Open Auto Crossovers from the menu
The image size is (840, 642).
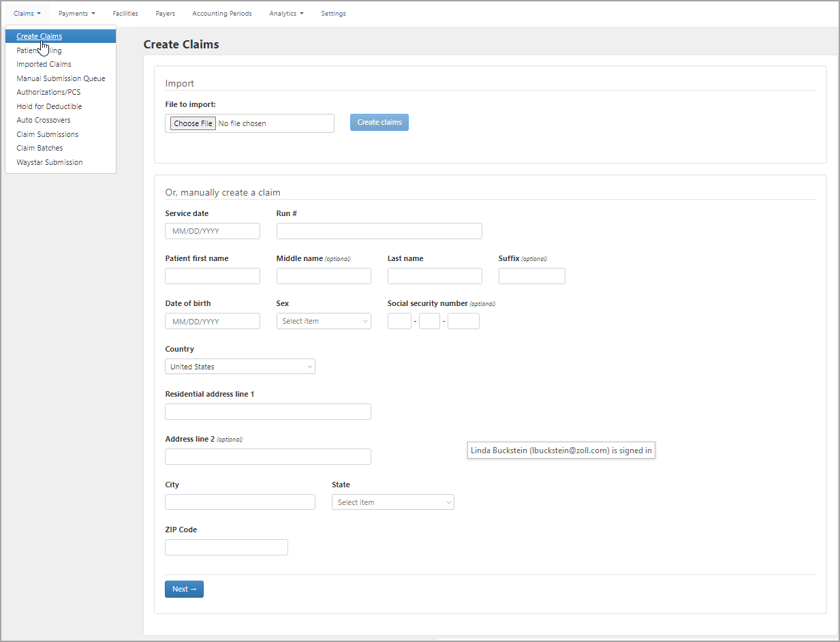tap(61, 120)
